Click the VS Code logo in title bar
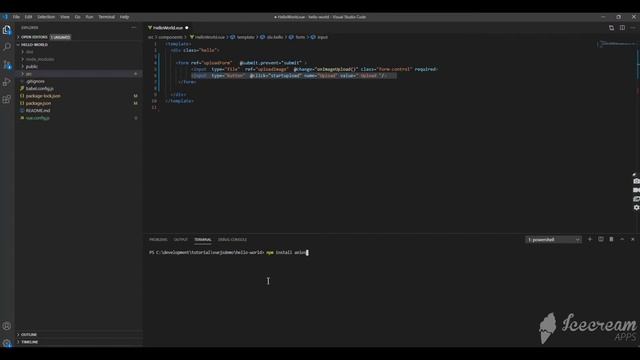 tap(5, 17)
